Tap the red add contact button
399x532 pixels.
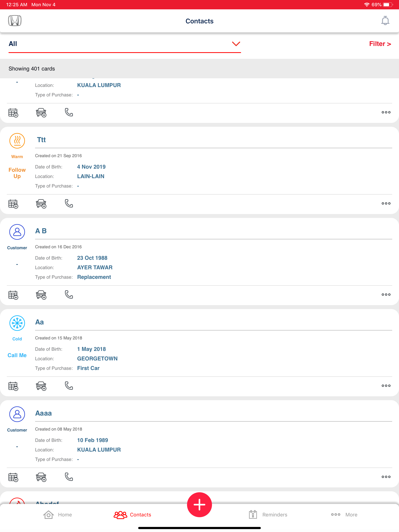[199, 505]
